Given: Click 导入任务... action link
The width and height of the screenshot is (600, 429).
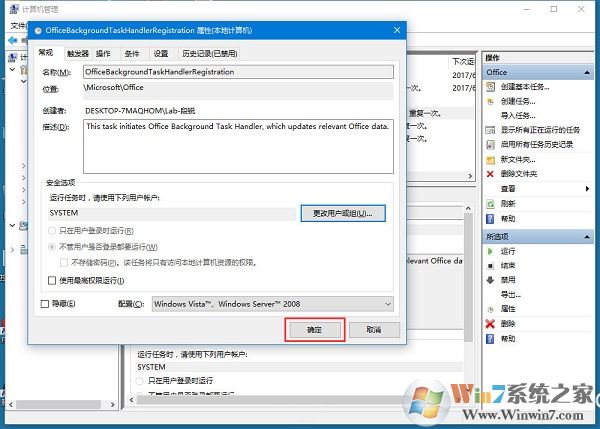Looking at the screenshot, I should point(518,116).
